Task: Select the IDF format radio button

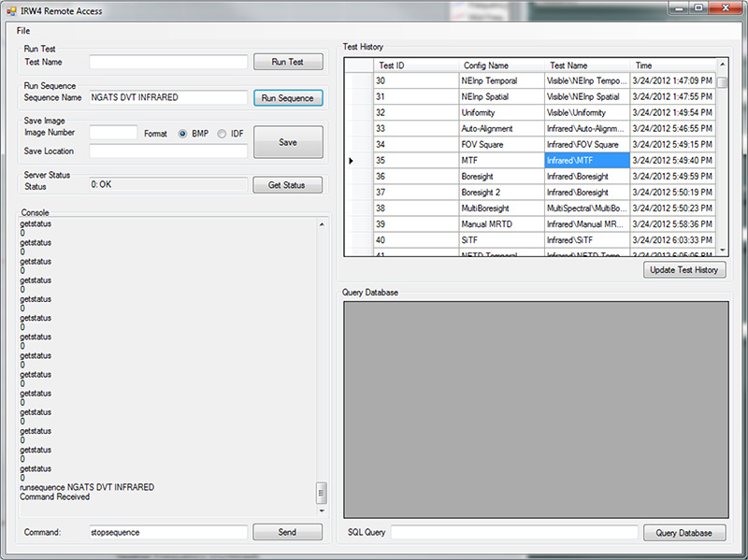Action: coord(222,134)
